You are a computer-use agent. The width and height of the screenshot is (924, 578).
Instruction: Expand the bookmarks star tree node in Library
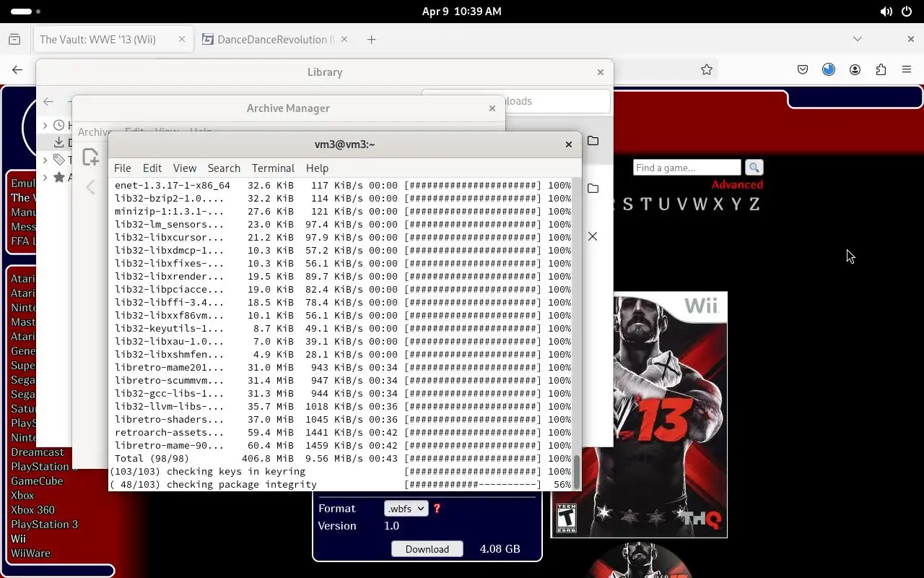[x=45, y=177]
